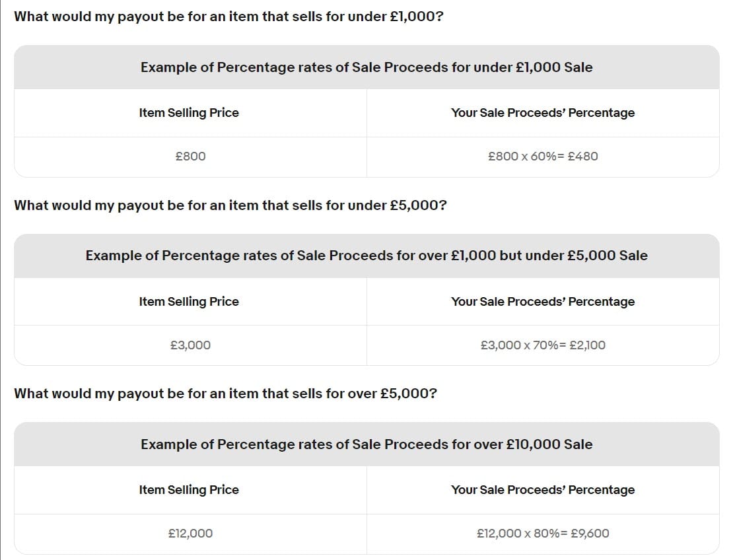This screenshot has height=560, width=733.
Task: Select the over £10,000 Sale example table title
Action: click(366, 444)
